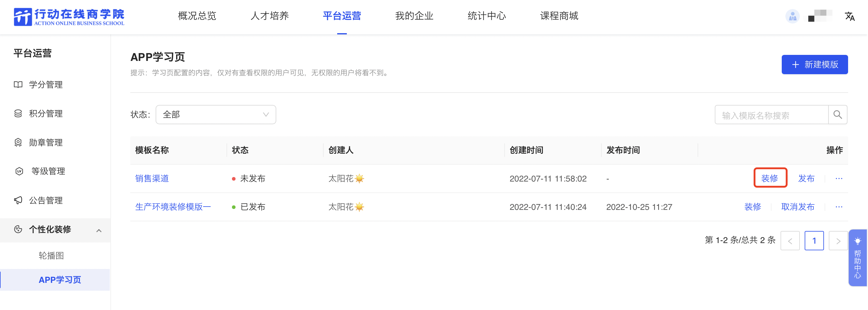Open more options for 销售渠道 row

[839, 178]
